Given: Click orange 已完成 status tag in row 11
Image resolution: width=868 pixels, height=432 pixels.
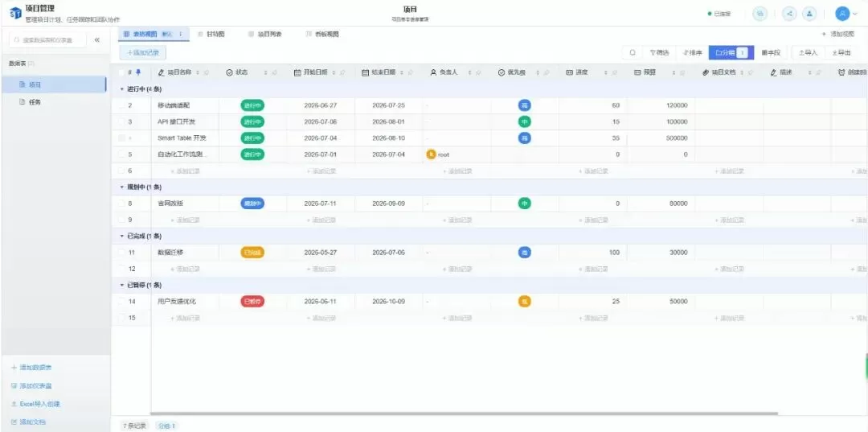Looking at the screenshot, I should pos(252,253).
